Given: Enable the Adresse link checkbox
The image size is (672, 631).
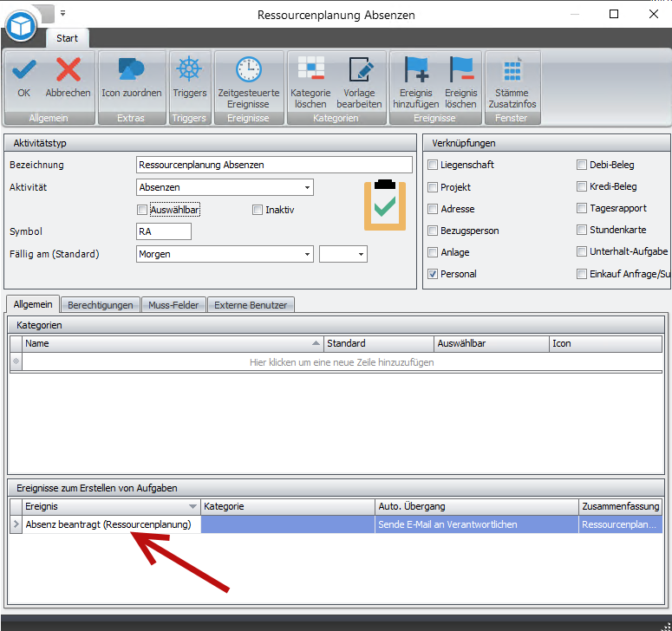Looking at the screenshot, I should 433,209.
